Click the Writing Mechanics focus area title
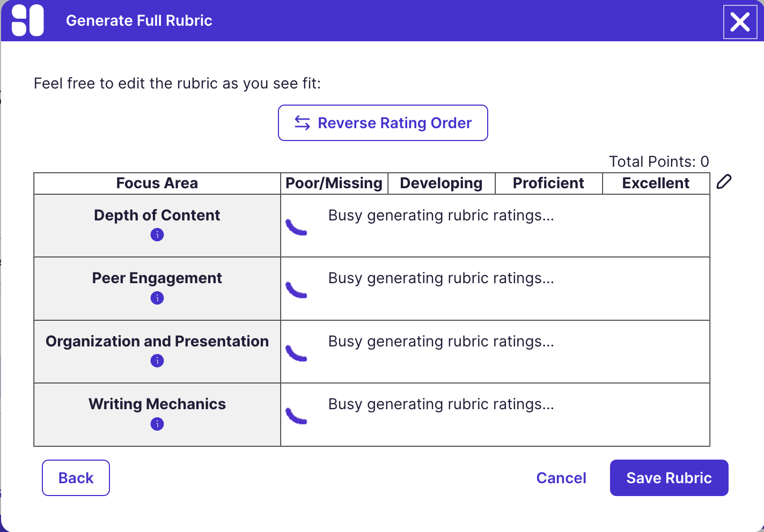This screenshot has width=764, height=532. click(157, 404)
